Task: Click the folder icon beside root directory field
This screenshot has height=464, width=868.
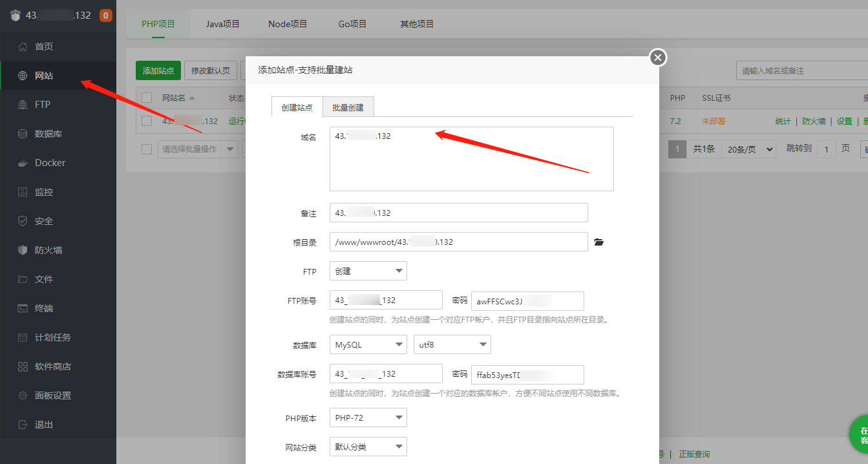Action: [x=598, y=242]
